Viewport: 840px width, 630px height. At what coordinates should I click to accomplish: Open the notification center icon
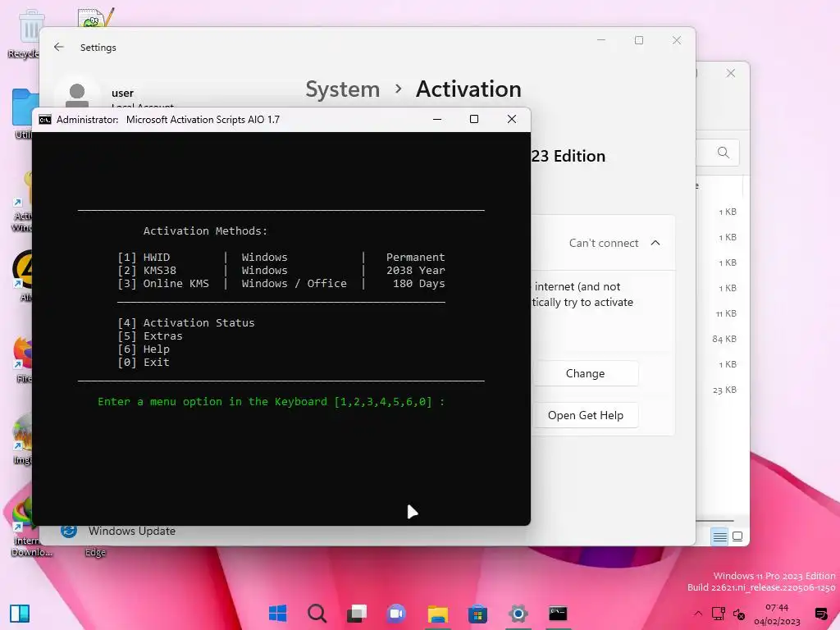[x=820, y=614]
